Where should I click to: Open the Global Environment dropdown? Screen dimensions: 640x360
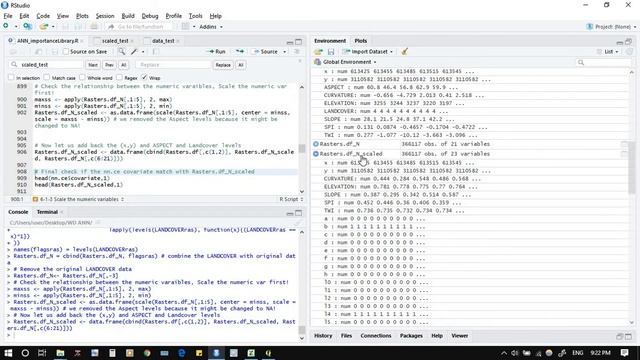pyautogui.click(x=345, y=62)
